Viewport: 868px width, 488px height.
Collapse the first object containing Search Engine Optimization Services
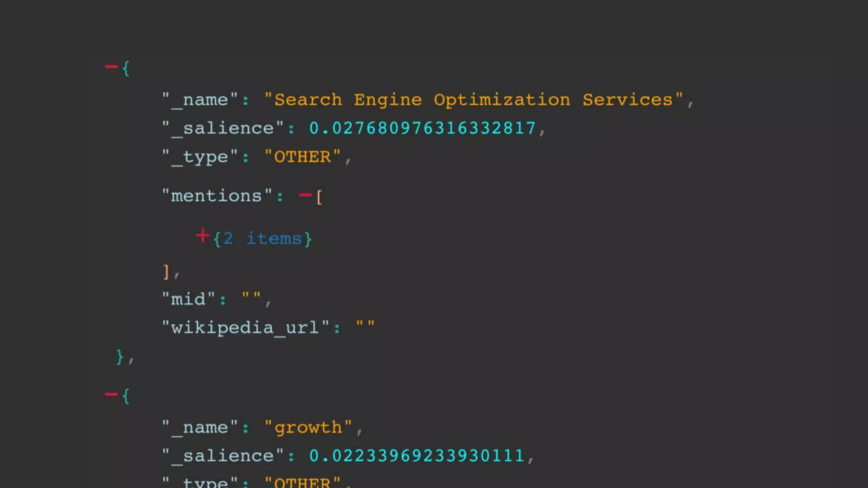[111, 67]
